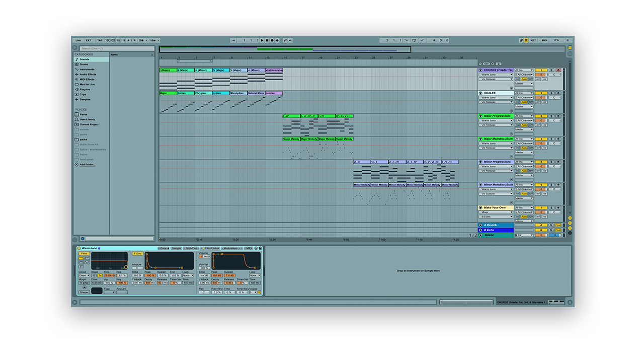Toggle the Warm Juno device activator
The image size is (644, 349).
79,248
